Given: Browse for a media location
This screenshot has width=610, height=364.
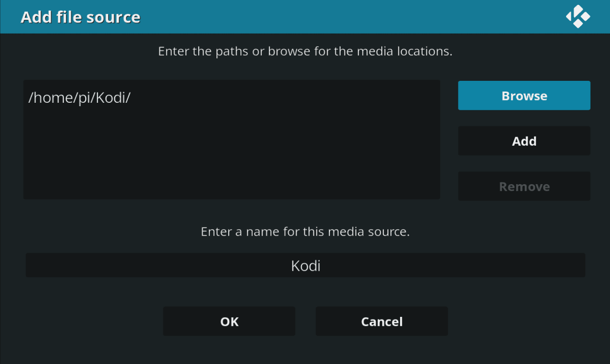Looking at the screenshot, I should 524,96.
